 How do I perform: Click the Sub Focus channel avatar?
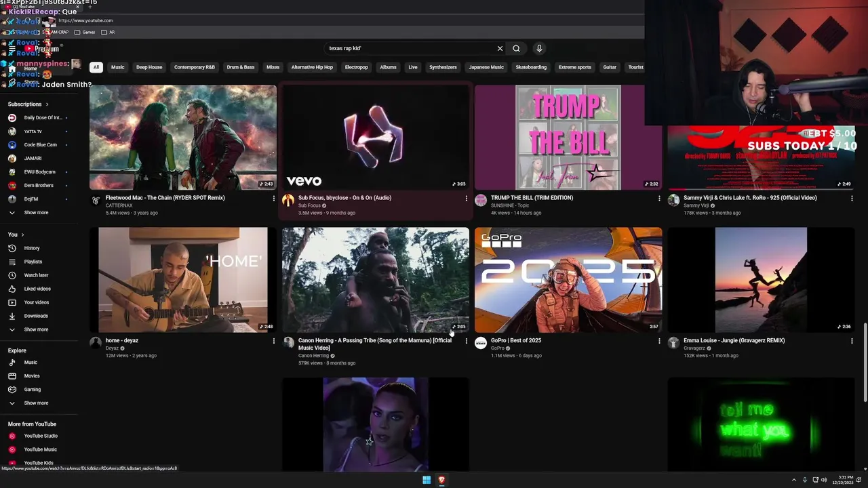[x=288, y=200]
